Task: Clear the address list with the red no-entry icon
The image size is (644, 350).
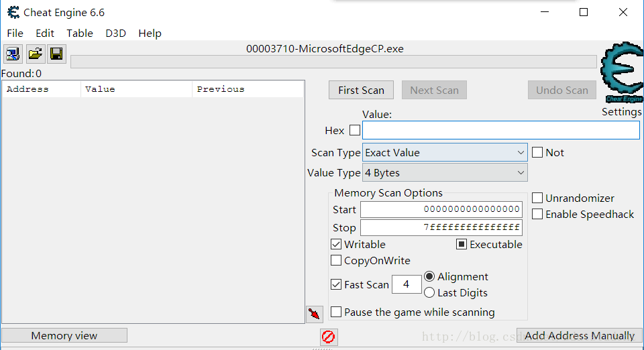Action: (x=329, y=337)
